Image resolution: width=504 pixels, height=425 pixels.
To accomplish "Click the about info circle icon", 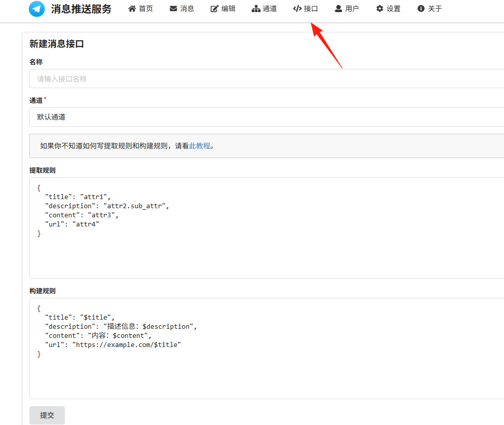I will click(421, 9).
